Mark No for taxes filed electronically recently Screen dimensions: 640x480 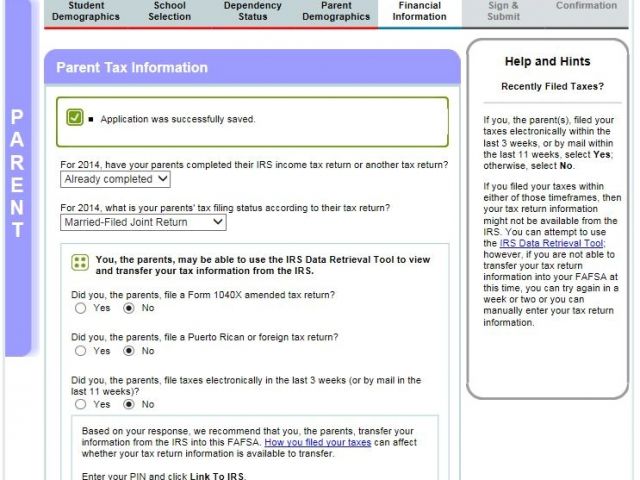pos(128,404)
